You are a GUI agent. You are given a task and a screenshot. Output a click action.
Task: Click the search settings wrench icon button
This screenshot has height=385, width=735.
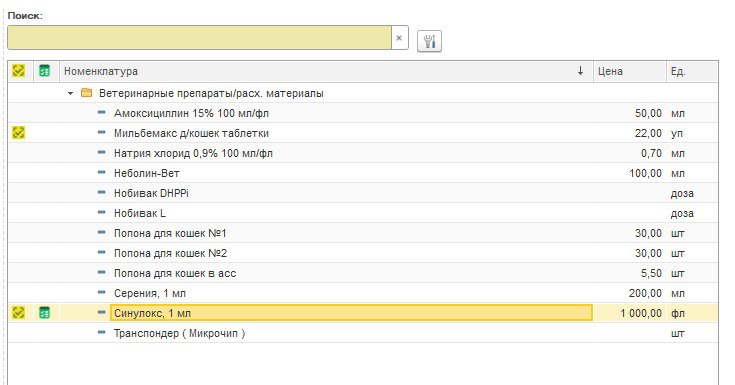click(x=429, y=41)
